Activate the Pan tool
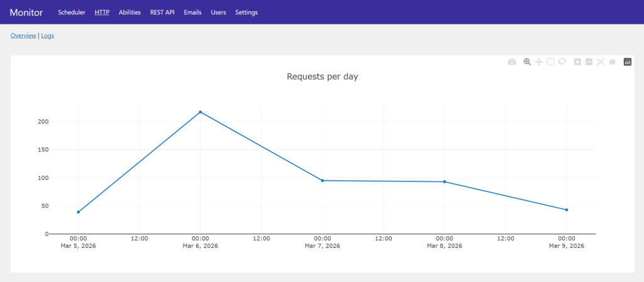 click(539, 62)
